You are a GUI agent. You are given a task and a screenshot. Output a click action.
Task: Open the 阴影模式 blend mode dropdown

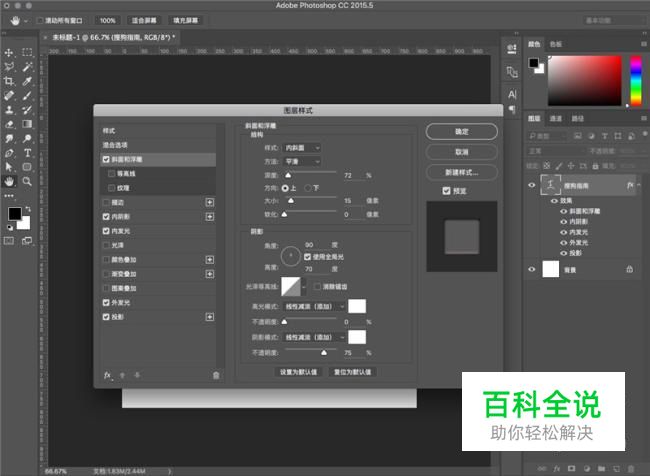[314, 338]
